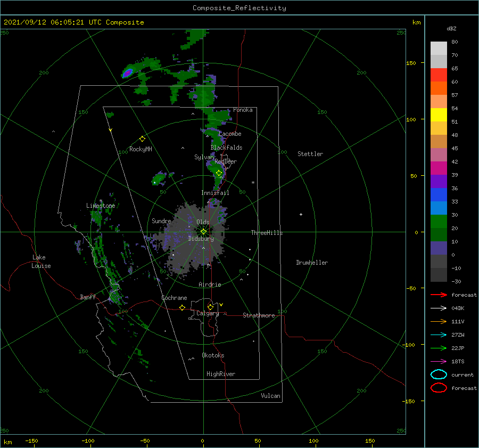This screenshot has height=448, width=479.
Task: Select the 10 dBZ slate-purple color swatch
Action: click(x=439, y=248)
